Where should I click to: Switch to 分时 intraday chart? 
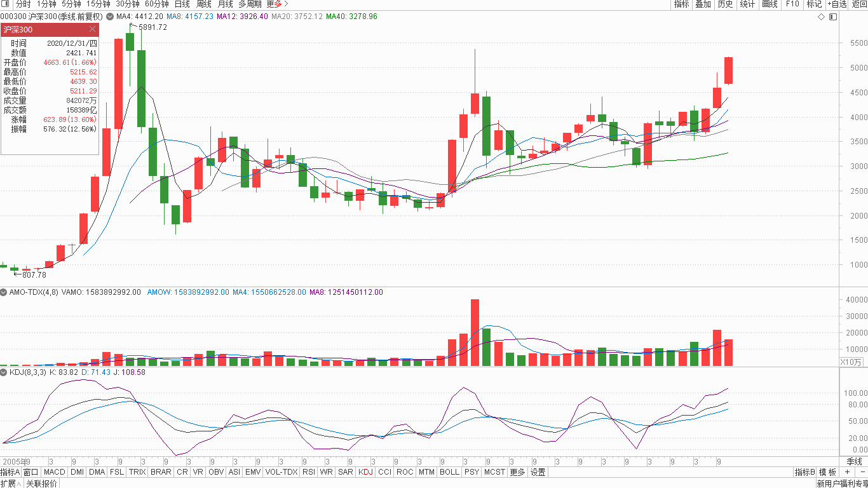23,4
